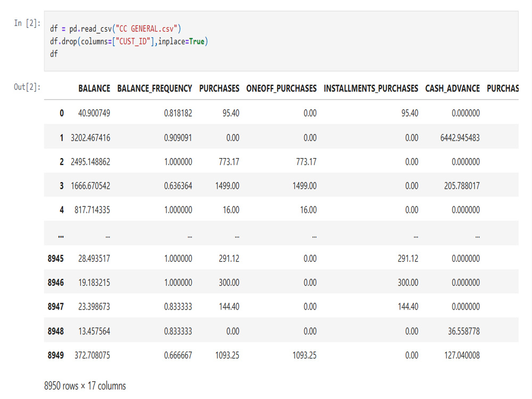Click the cash advance value 36.558778
The width and height of the screenshot is (532, 399).
pos(464,331)
